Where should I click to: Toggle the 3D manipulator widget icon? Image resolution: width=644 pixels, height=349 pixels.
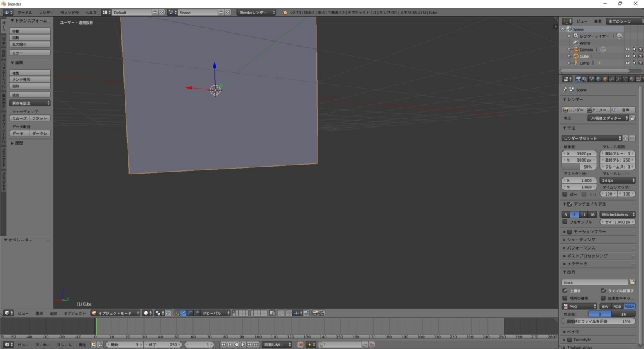point(176,313)
